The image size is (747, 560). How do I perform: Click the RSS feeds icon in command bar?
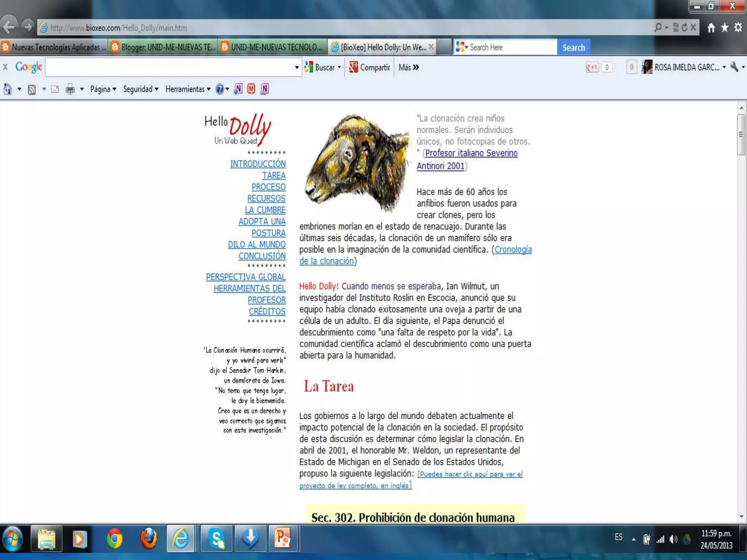click(32, 89)
